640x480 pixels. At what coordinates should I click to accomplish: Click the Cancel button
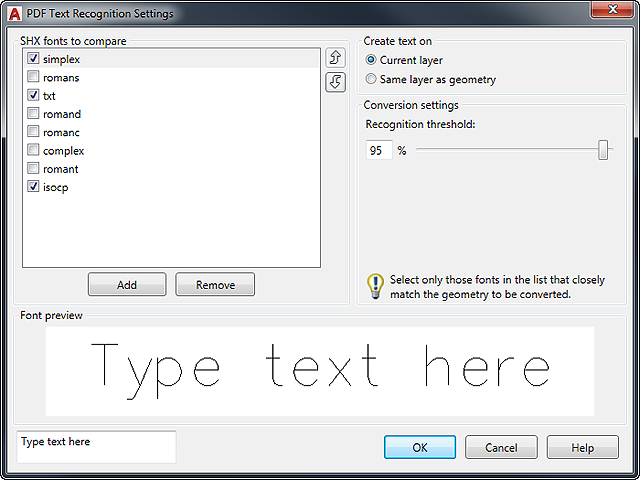click(501, 447)
